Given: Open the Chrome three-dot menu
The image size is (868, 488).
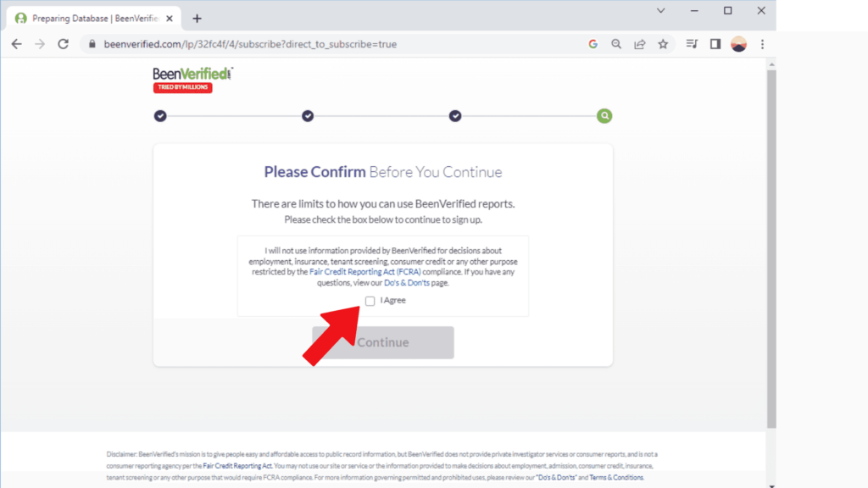Looking at the screenshot, I should [x=762, y=44].
